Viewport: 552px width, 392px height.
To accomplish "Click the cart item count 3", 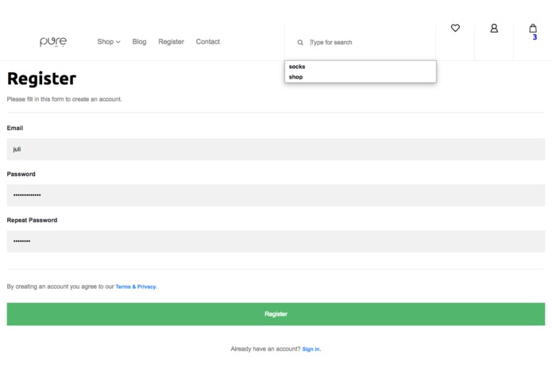I will pyautogui.click(x=535, y=37).
